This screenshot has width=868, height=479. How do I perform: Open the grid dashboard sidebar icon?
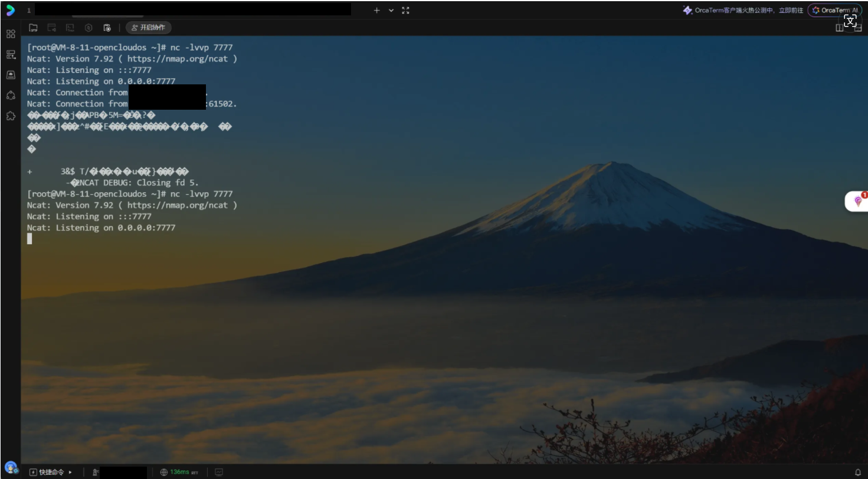click(x=11, y=34)
